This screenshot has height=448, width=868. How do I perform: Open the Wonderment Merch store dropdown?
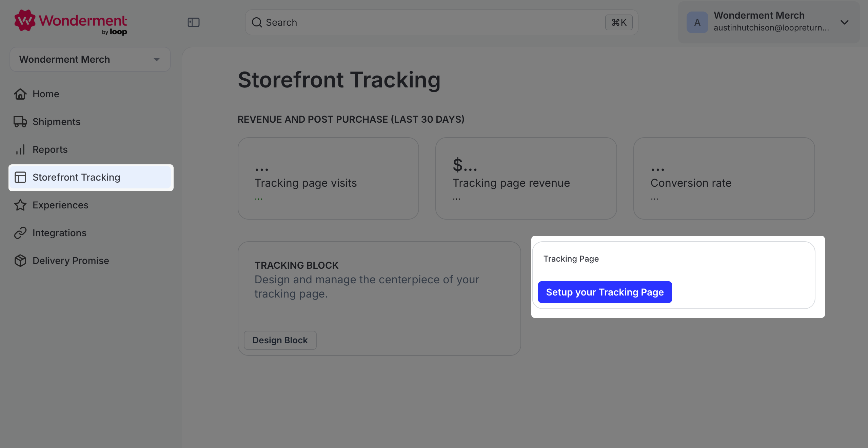pyautogui.click(x=90, y=59)
